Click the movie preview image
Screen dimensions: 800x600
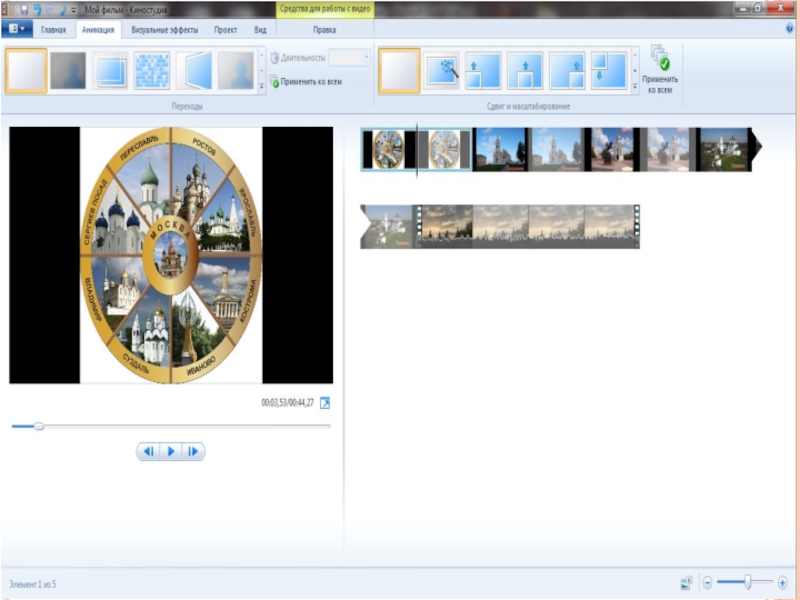[x=171, y=255]
